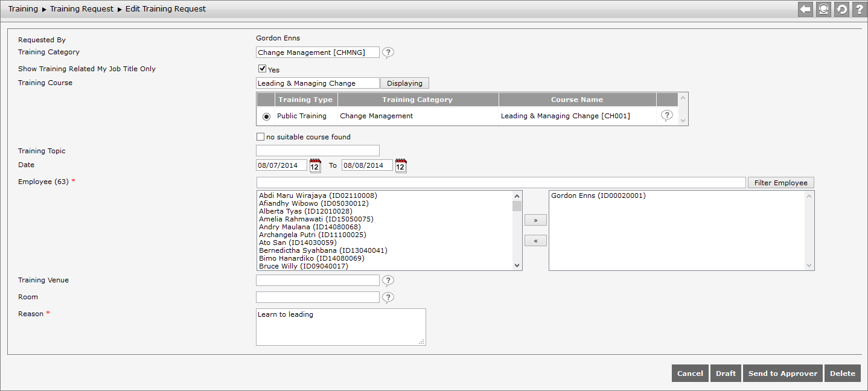Remove employee using the left double-arrow
Viewport: 868px width, 391px height.
point(535,240)
